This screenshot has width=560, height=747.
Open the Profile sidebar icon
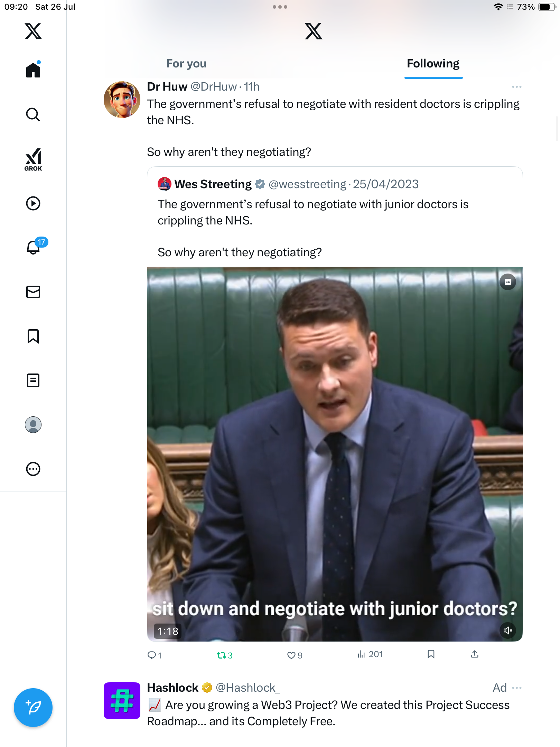coord(33,425)
